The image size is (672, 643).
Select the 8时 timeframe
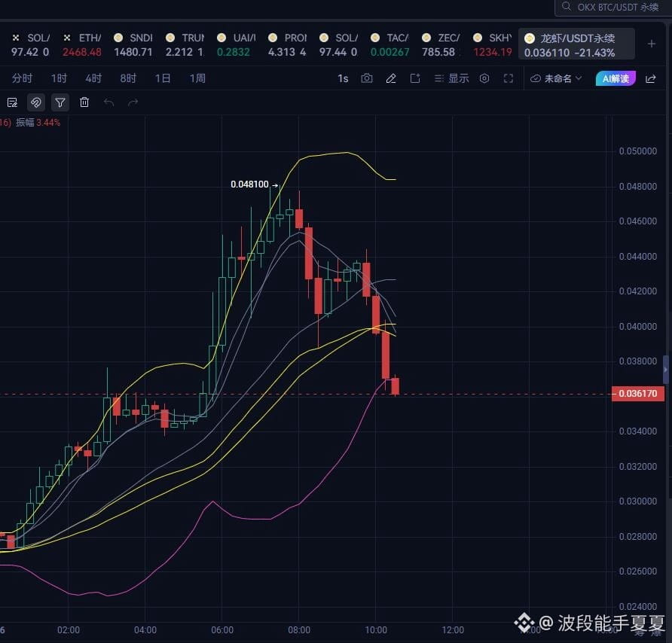click(x=128, y=78)
